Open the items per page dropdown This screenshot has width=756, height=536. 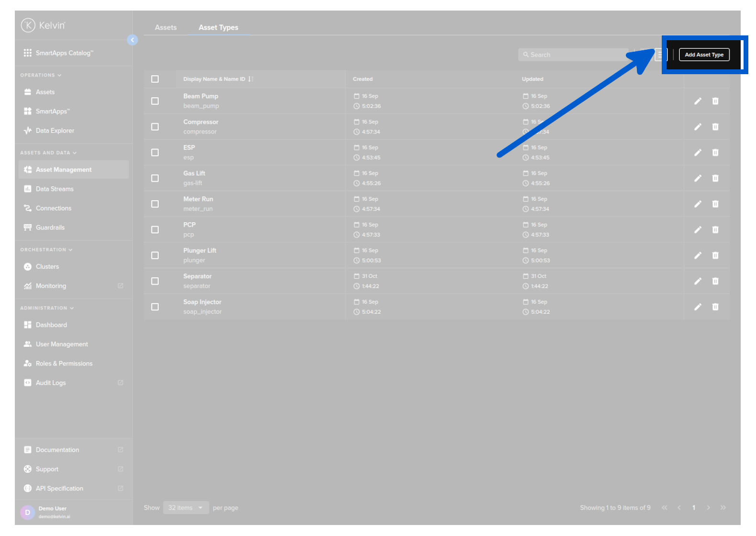click(x=186, y=508)
